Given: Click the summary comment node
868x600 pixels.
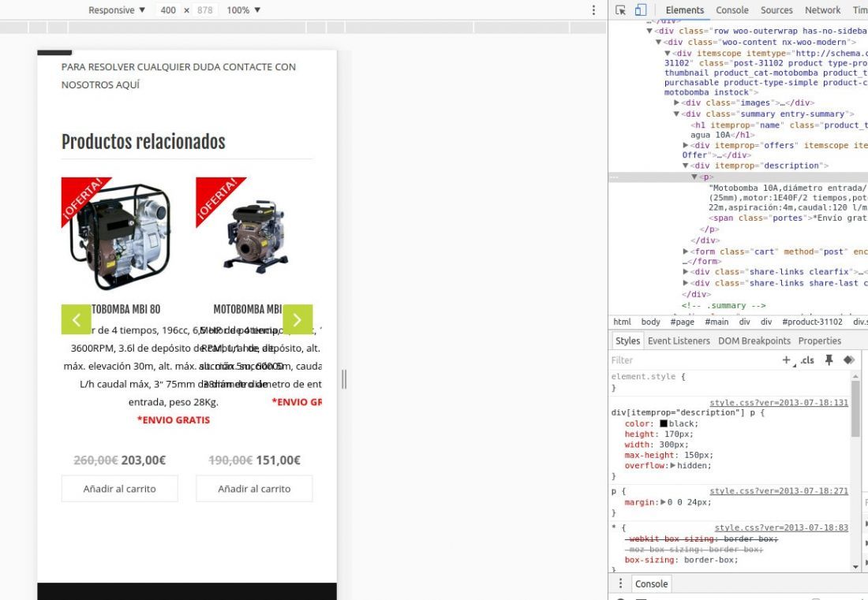Looking at the screenshot, I should click(724, 305).
